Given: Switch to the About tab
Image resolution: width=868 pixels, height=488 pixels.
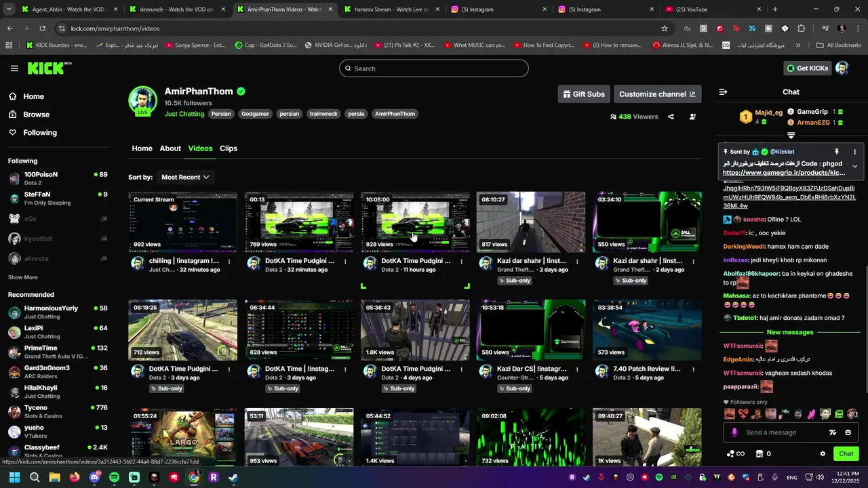Looking at the screenshot, I should (170, 148).
